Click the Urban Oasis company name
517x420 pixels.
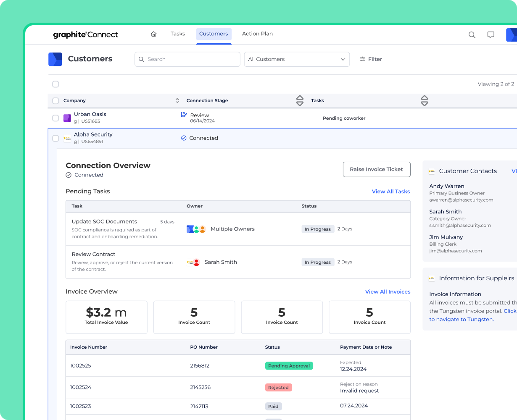coord(90,114)
